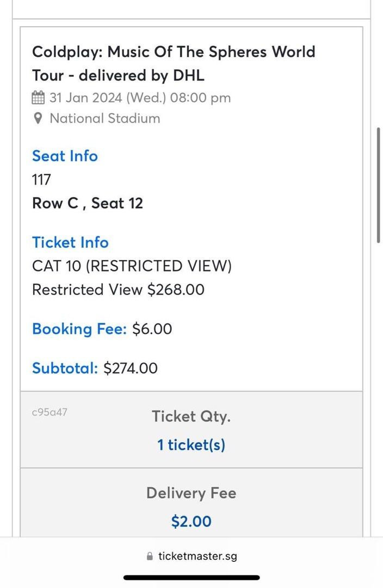Click the Ticket Qty. header
Image resolution: width=383 pixels, height=588 pixels.
pos(191,416)
